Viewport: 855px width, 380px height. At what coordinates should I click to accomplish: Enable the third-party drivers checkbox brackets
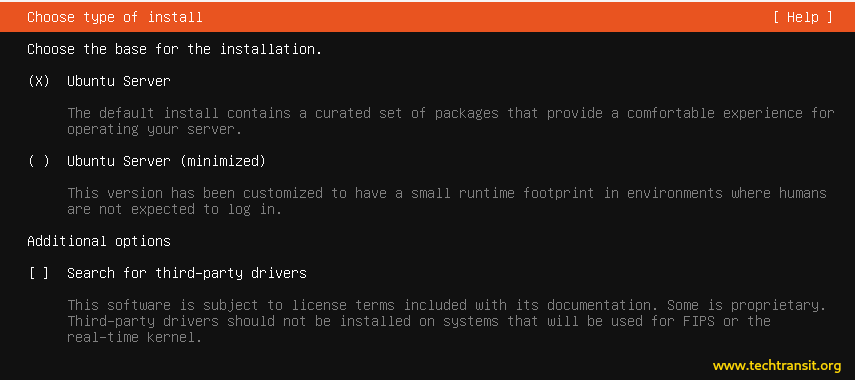click(39, 273)
